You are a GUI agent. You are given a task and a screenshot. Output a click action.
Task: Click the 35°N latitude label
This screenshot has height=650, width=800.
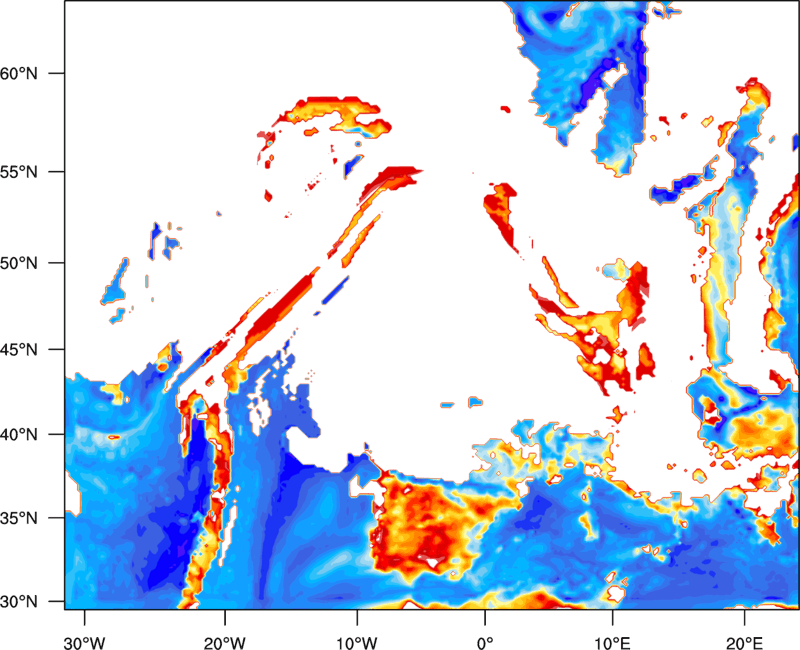point(19,518)
